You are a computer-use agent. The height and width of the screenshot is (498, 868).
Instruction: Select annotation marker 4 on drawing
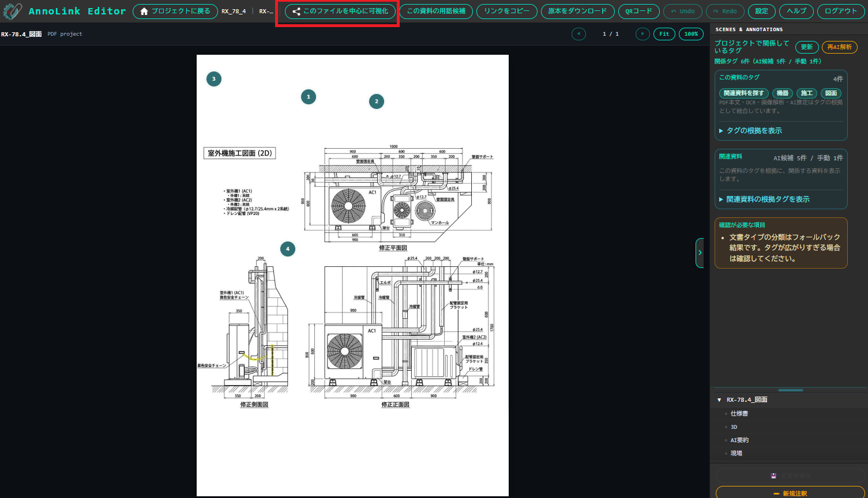[x=288, y=249]
